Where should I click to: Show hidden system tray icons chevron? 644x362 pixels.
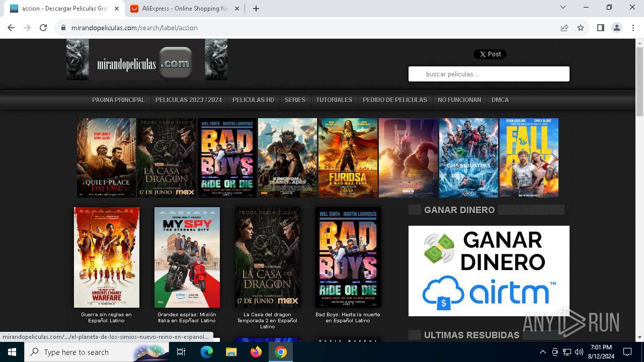click(x=542, y=352)
